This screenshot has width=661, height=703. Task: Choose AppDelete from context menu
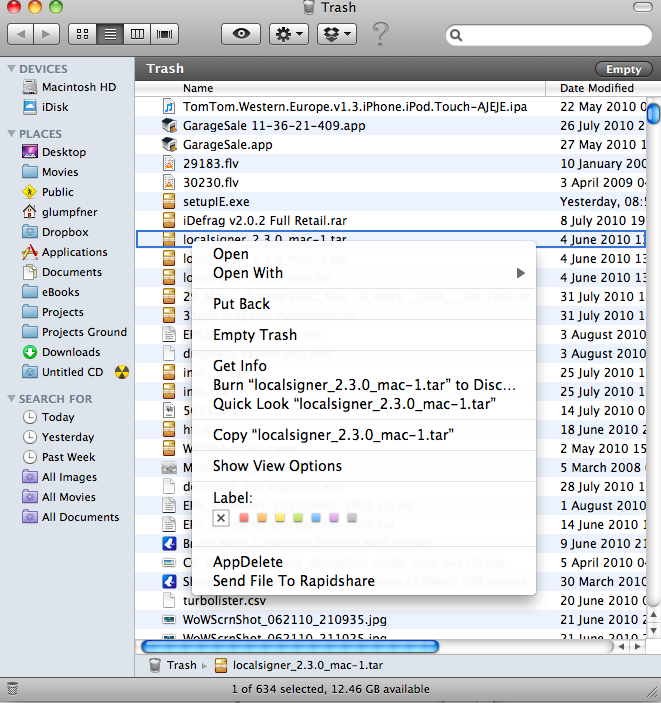pyautogui.click(x=364, y=562)
